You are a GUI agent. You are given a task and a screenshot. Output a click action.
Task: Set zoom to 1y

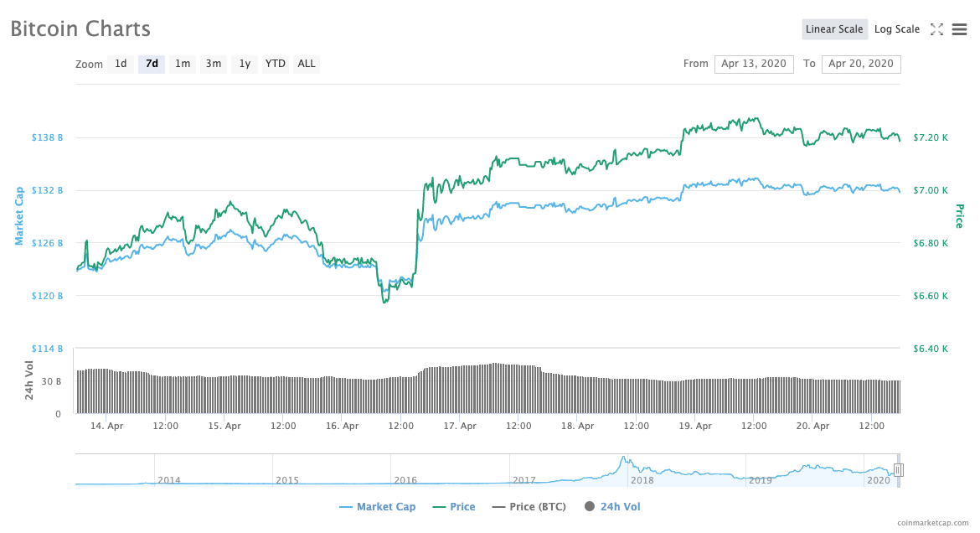(x=245, y=64)
